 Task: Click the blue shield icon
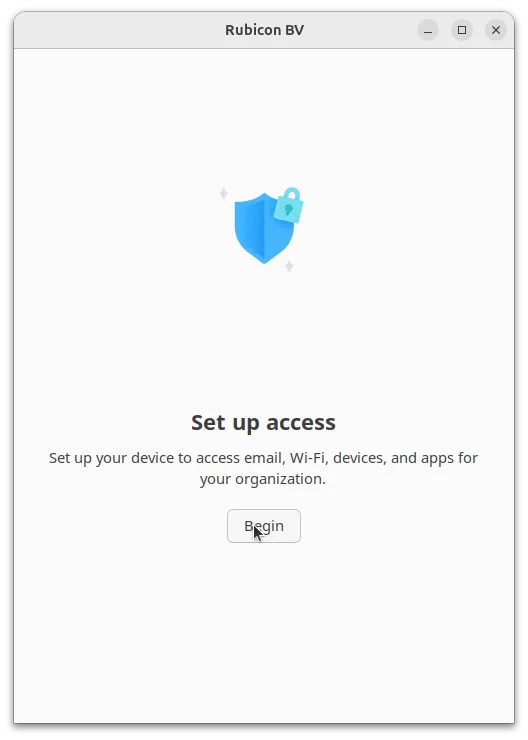click(264, 228)
